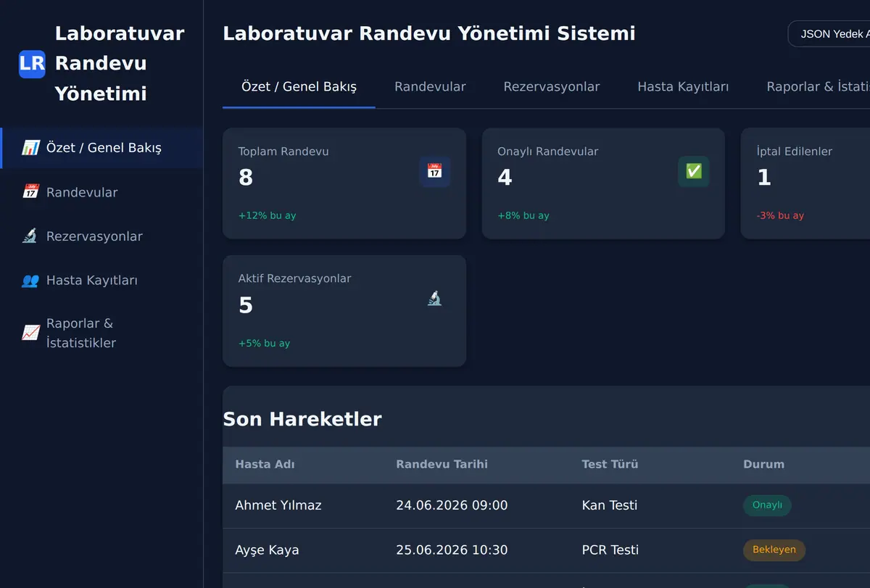The image size is (870, 588).
Task: Click the Son Hareketler heading
Action: point(302,419)
